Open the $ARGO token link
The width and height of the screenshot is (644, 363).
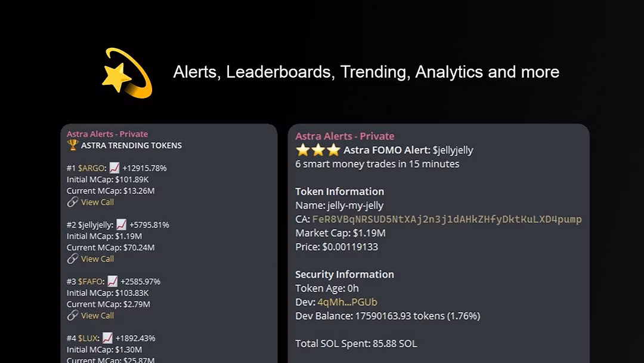point(92,168)
